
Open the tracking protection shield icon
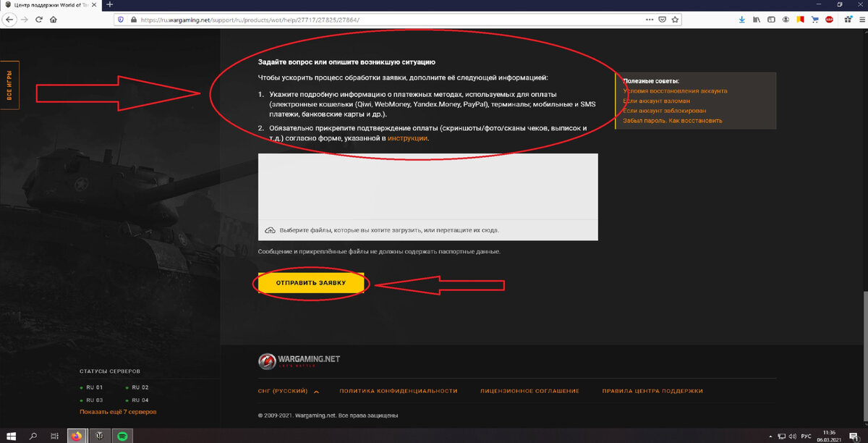tap(121, 20)
